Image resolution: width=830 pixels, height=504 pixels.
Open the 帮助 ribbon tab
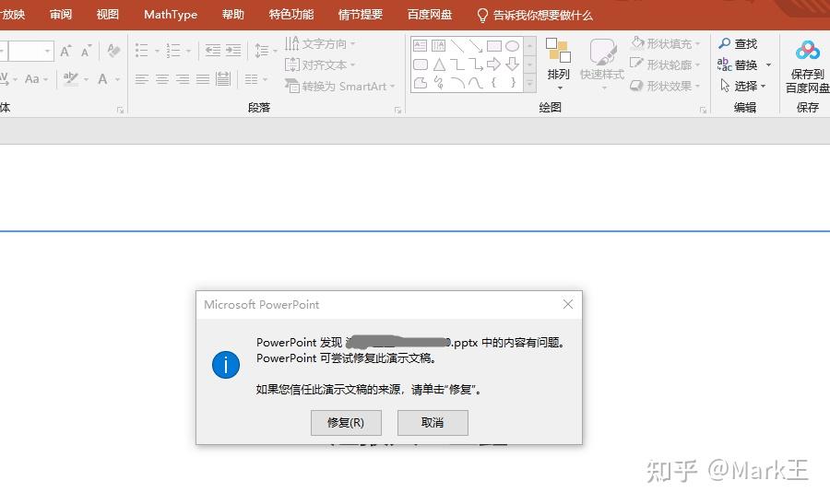click(x=233, y=14)
